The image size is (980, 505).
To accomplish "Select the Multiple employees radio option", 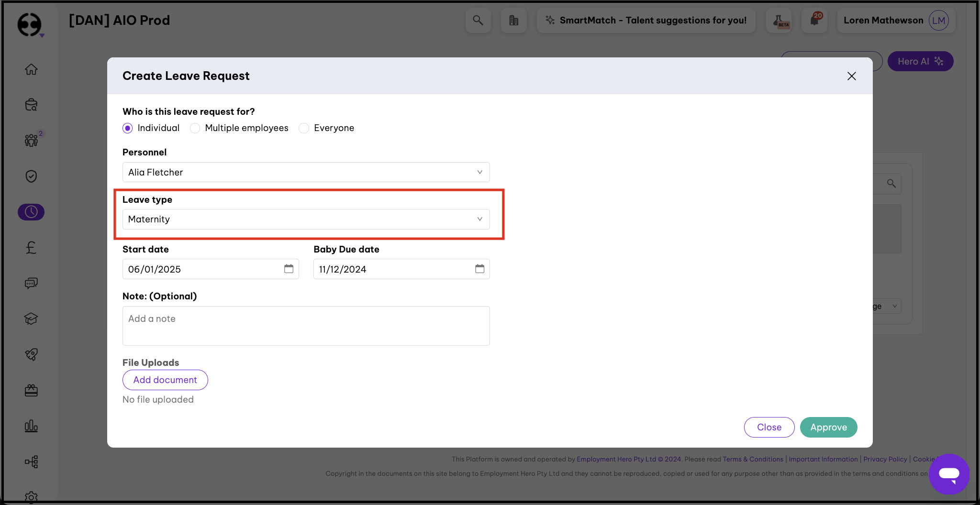I will (x=195, y=128).
